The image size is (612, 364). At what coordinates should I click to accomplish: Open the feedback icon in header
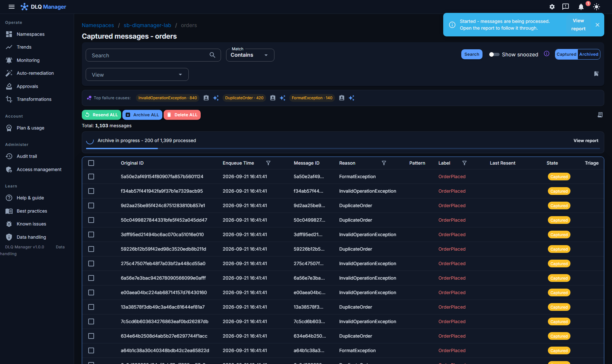566,7
